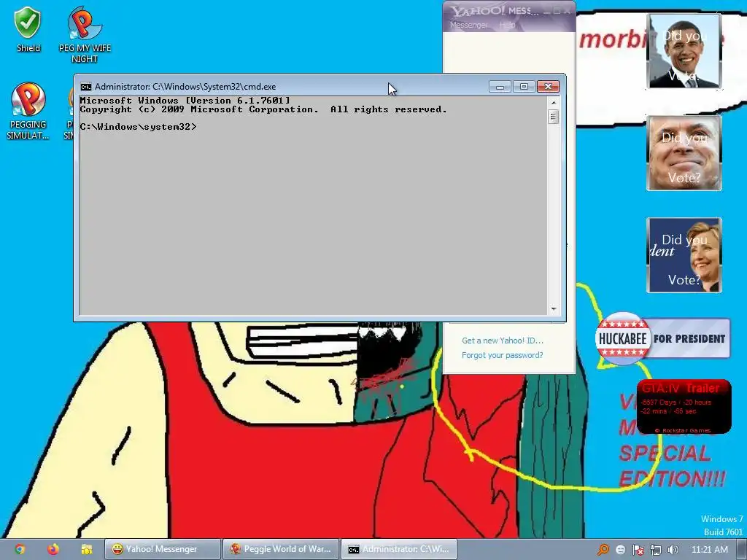Image resolution: width=747 pixels, height=560 pixels.
Task: Click the cmd scrollbar thumb
Action: pos(553,117)
